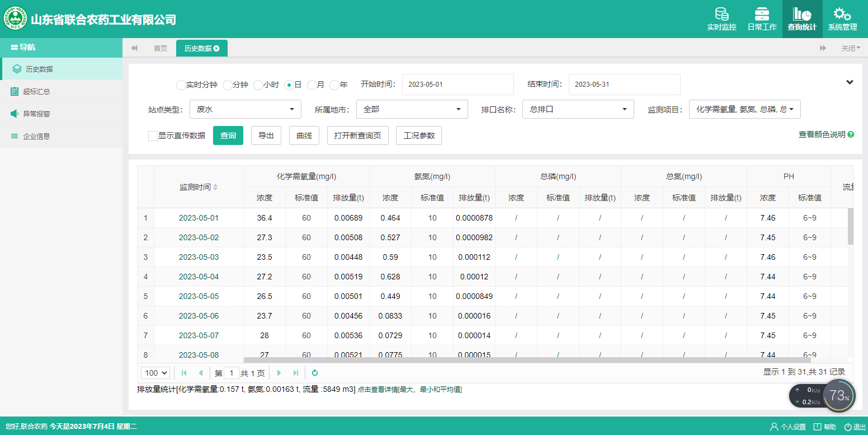This screenshot has width=868, height=435.
Task: Select the 小时 radio option
Action: [x=258, y=85]
